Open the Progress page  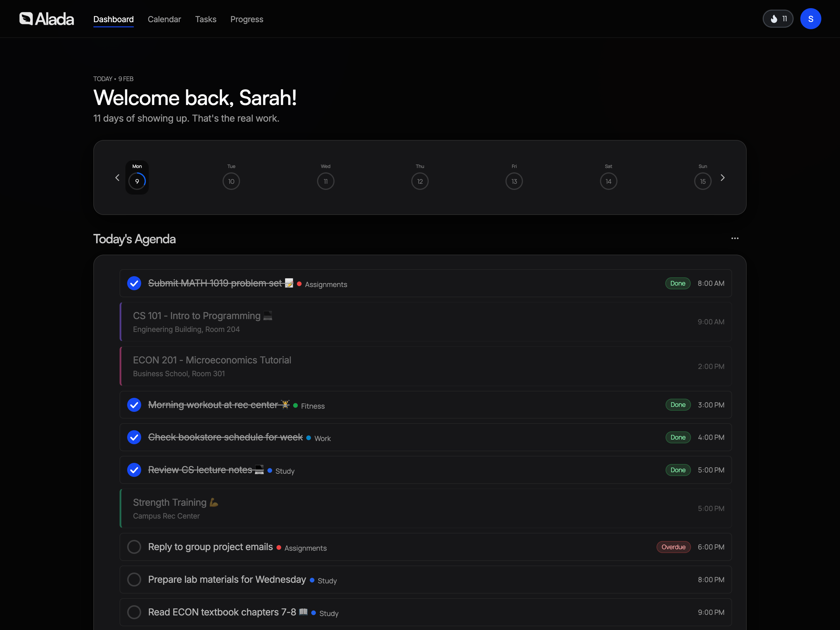pos(246,19)
